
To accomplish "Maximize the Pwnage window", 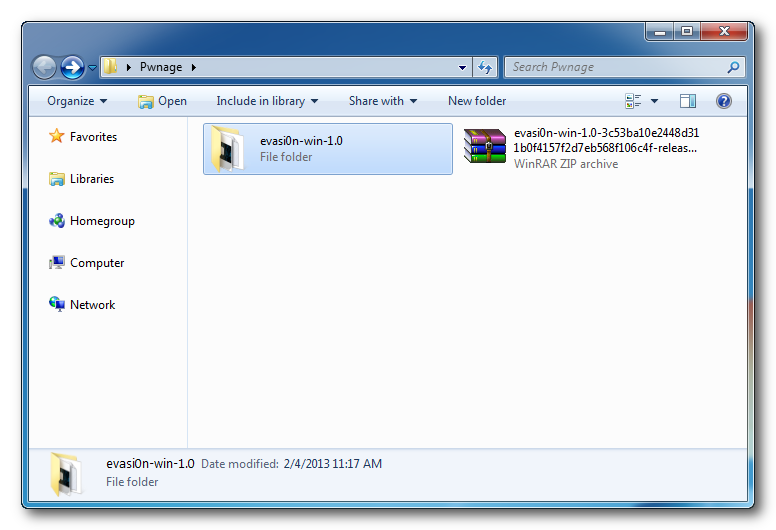I will coord(686,31).
